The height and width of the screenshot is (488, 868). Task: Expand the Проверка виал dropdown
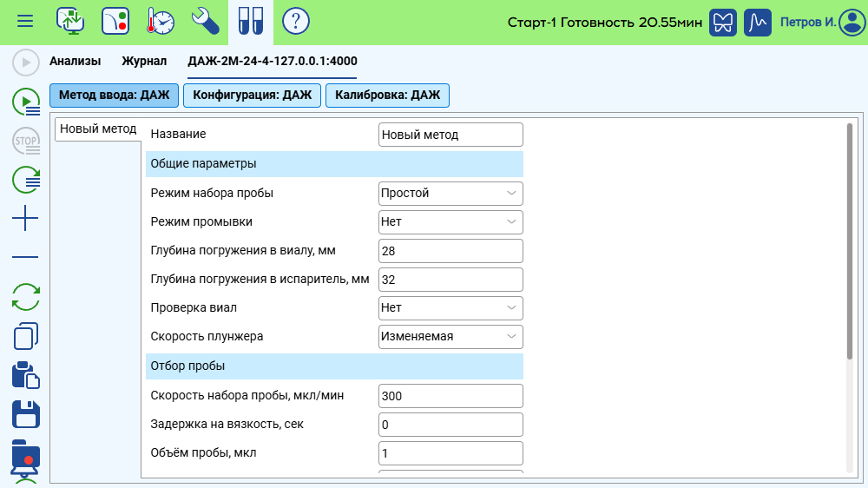(x=450, y=307)
